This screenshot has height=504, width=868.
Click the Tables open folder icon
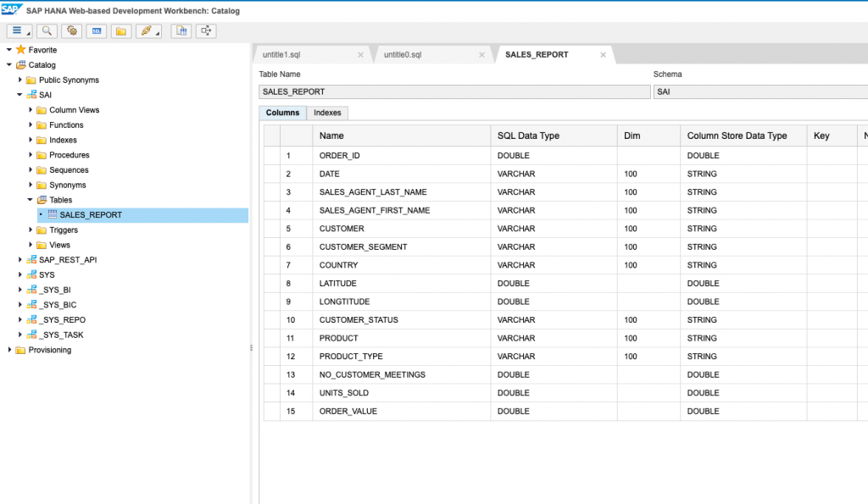pyautogui.click(x=42, y=200)
